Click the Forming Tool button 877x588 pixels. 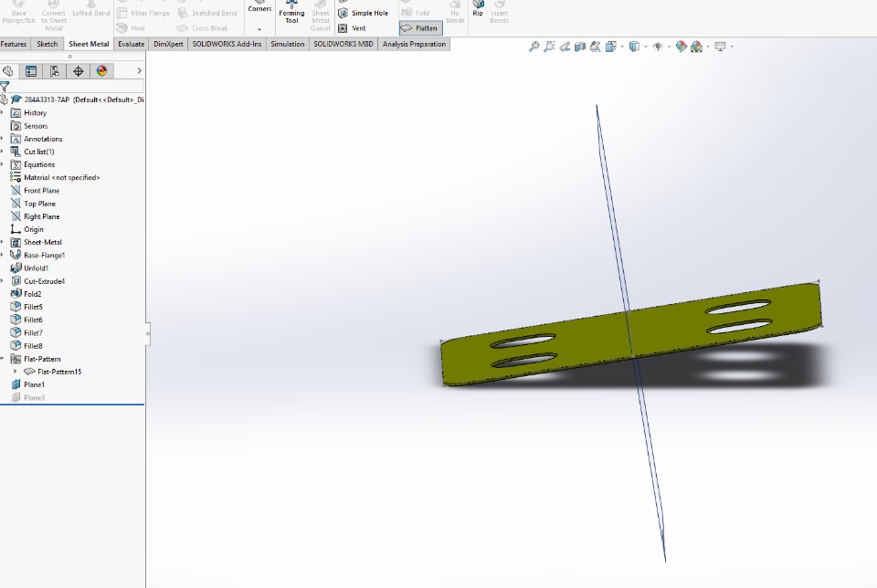pyautogui.click(x=291, y=12)
